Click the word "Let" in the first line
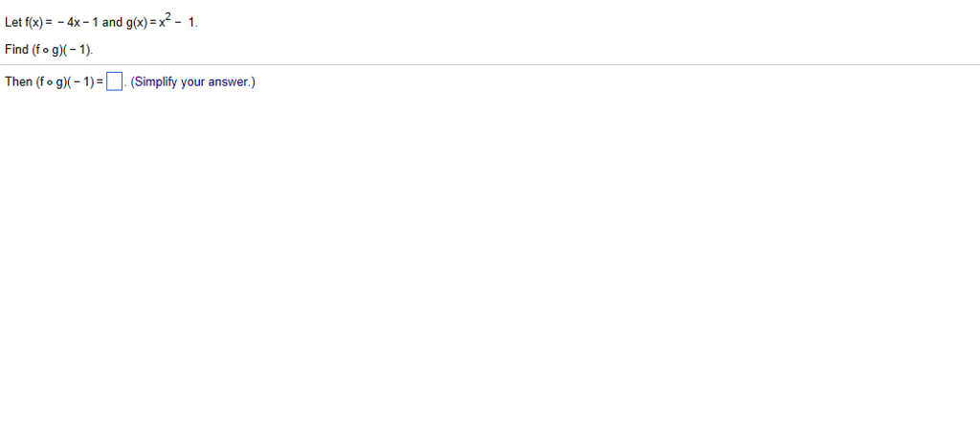The width and height of the screenshot is (980, 434). tap(13, 22)
